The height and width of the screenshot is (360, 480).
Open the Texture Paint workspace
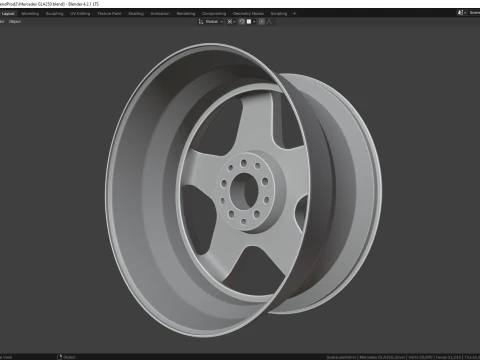(109, 14)
